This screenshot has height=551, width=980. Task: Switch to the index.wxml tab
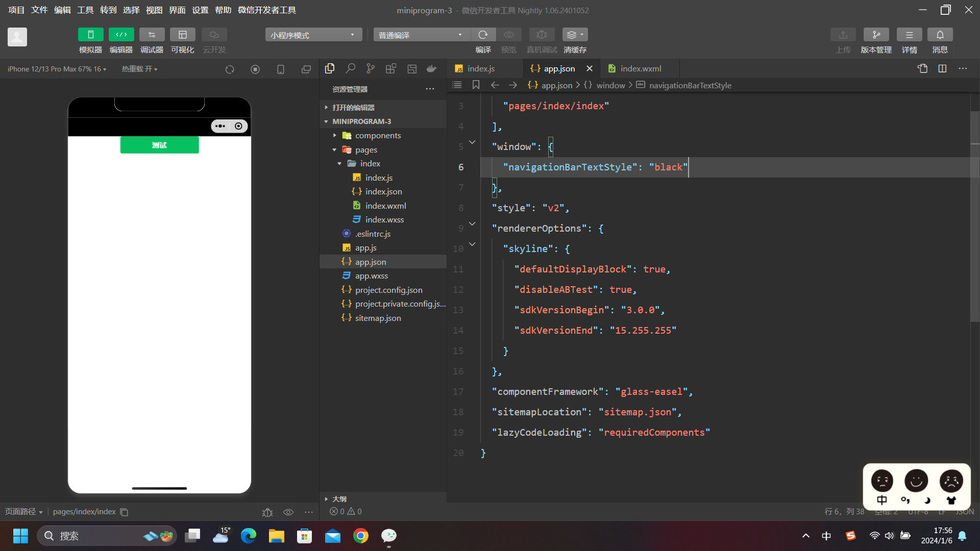[x=640, y=68]
